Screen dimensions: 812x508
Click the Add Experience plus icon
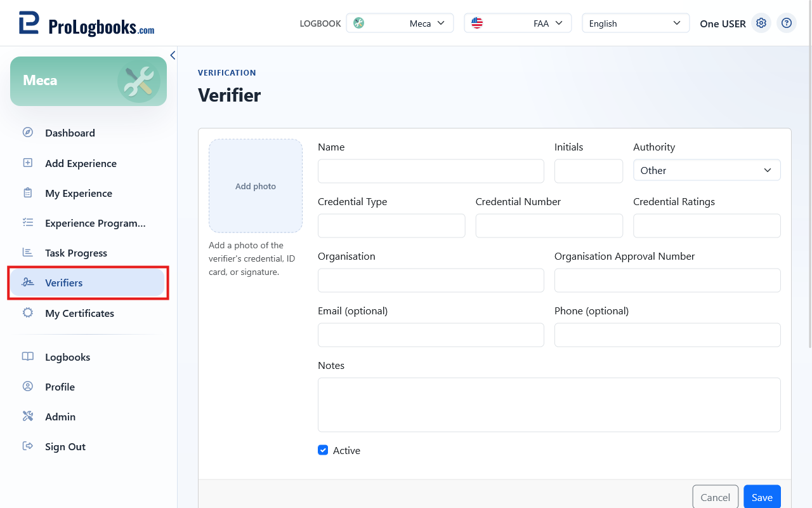tap(28, 163)
